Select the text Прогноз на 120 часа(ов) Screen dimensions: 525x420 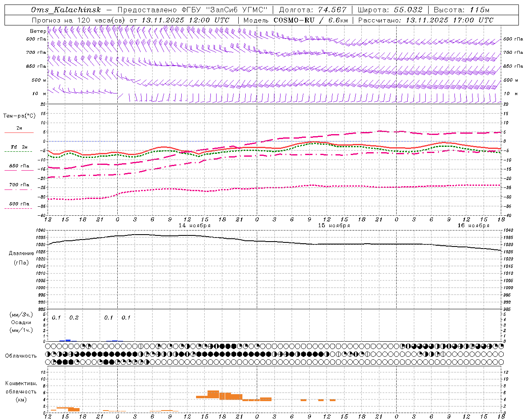pyautogui.click(x=79, y=20)
